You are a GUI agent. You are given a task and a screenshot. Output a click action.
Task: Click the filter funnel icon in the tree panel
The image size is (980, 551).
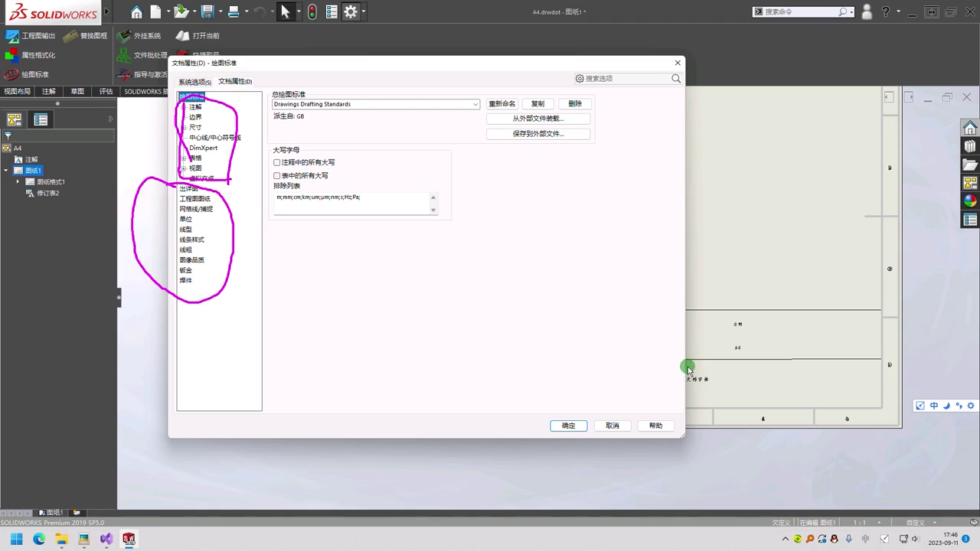coord(8,136)
